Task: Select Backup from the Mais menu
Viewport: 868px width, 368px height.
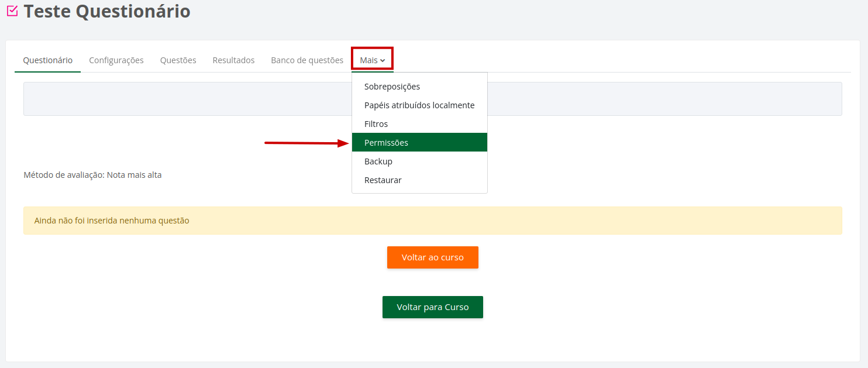Action: tap(378, 161)
